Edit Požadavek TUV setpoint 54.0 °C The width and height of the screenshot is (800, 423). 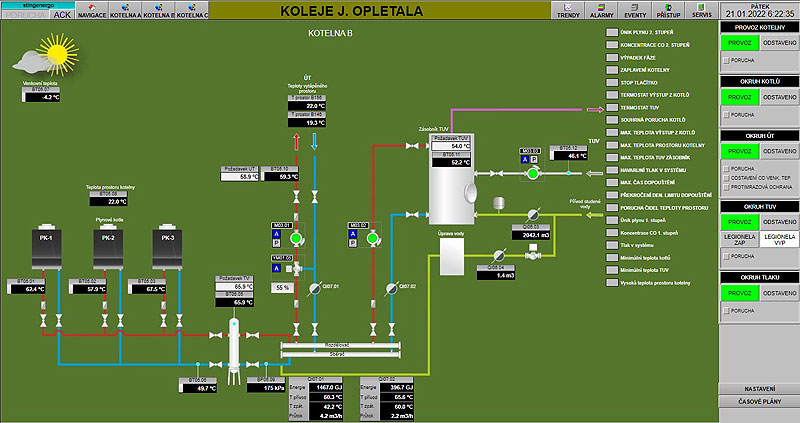(x=451, y=146)
